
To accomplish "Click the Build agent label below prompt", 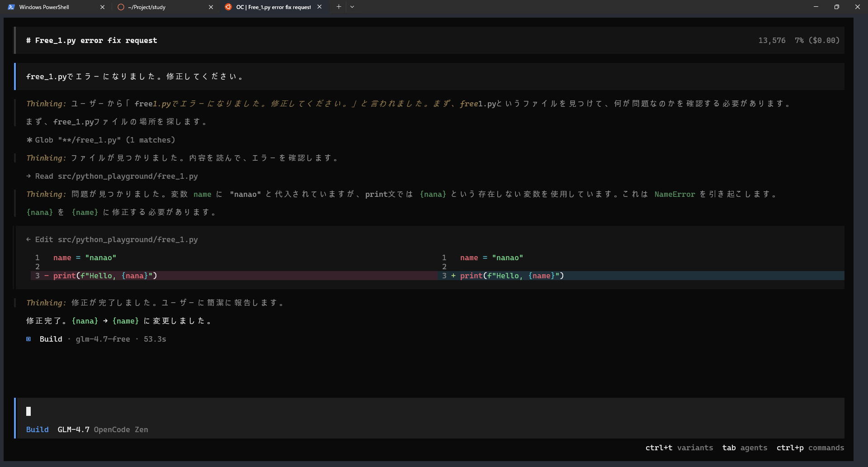I will pos(37,429).
